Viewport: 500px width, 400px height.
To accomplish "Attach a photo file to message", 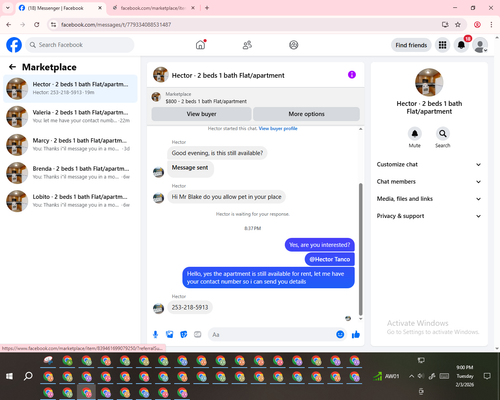I will (x=170, y=334).
